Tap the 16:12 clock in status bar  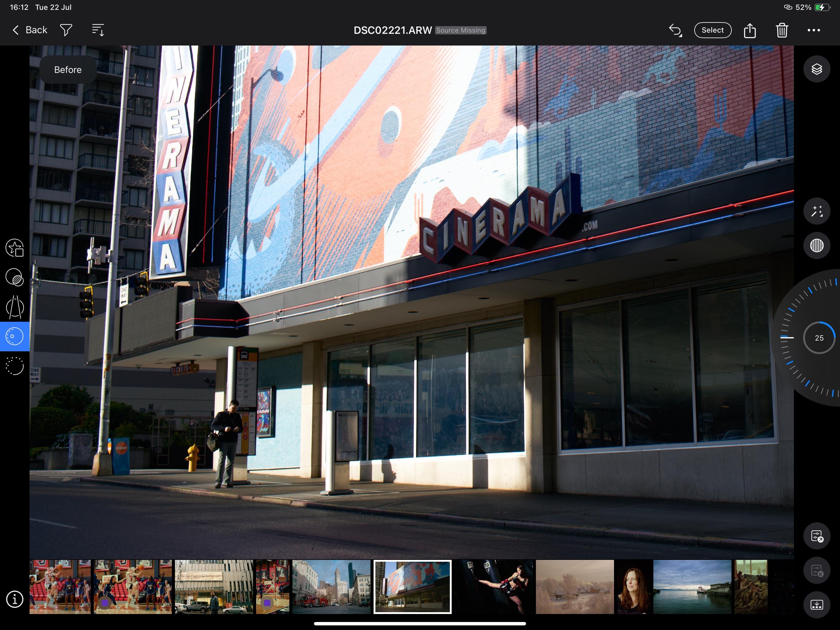[19, 7]
